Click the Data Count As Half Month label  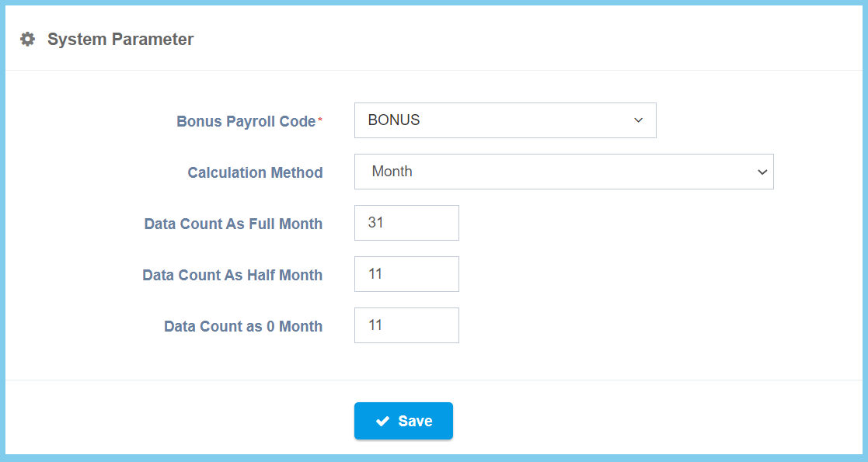click(232, 275)
